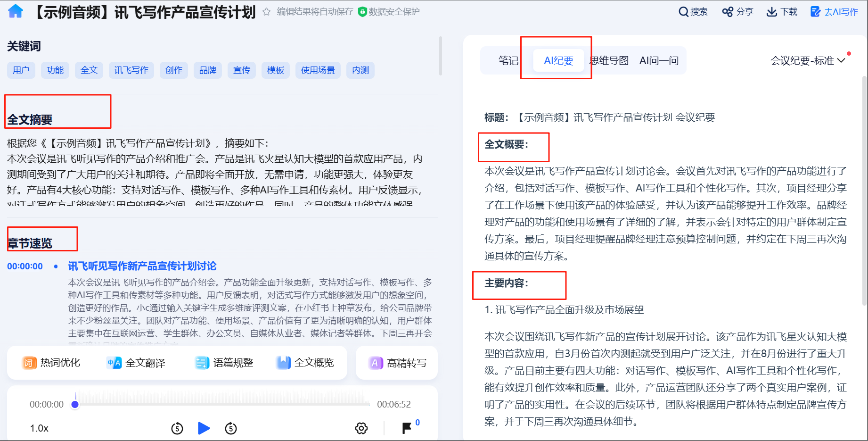The image size is (868, 441).
Task: Click the right panel scrollbar
Action: 864,190
